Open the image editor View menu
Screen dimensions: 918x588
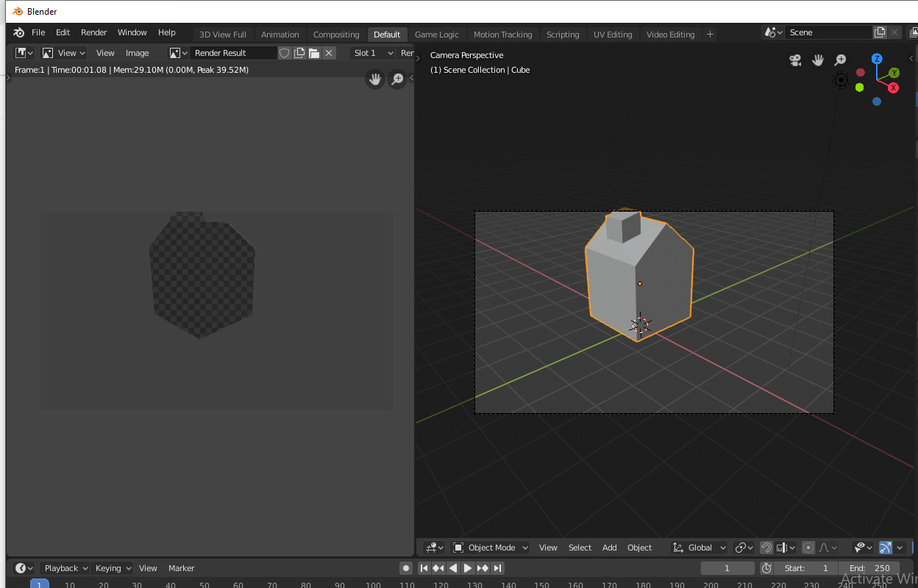click(105, 53)
